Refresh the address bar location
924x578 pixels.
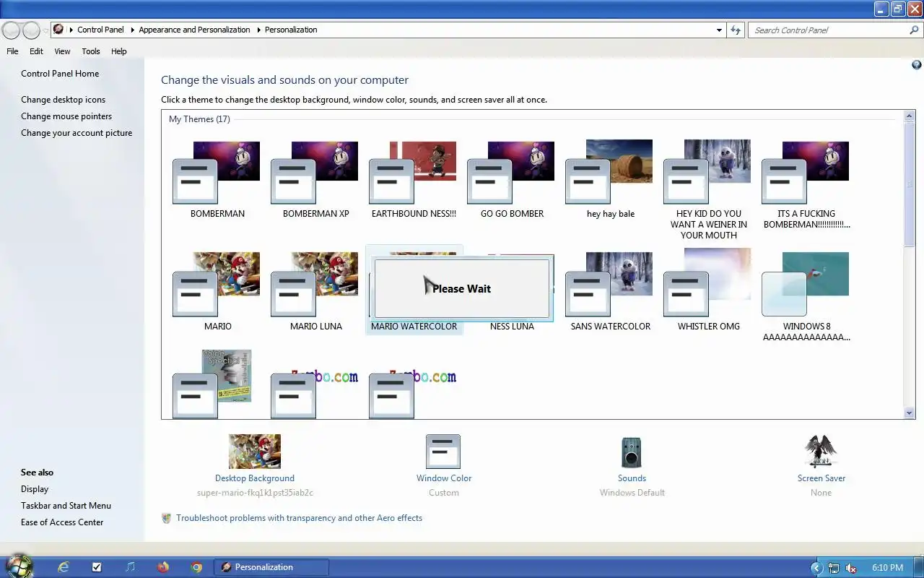pyautogui.click(x=736, y=30)
